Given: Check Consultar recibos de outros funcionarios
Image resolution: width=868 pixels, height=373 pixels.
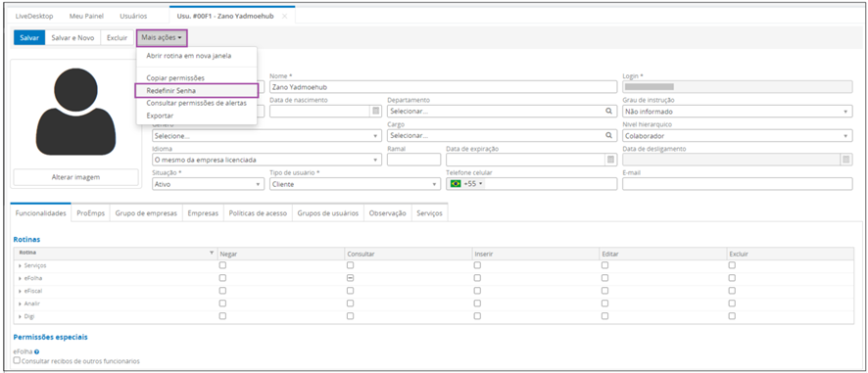Looking at the screenshot, I should (18, 360).
